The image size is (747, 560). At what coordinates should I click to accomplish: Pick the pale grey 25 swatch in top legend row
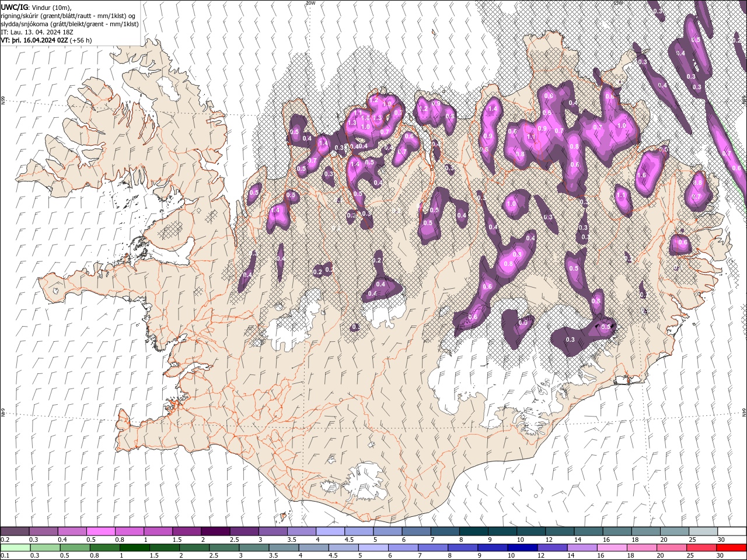[x=703, y=531]
